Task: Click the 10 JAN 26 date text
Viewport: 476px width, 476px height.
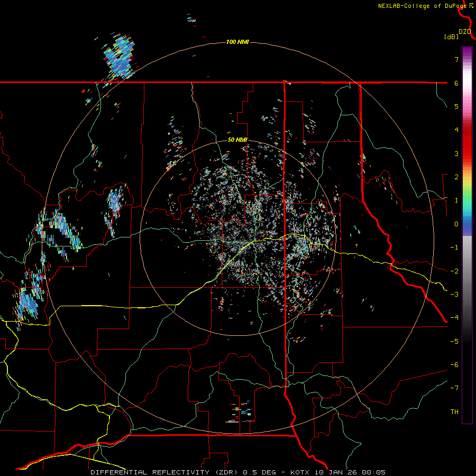Action: [336, 472]
